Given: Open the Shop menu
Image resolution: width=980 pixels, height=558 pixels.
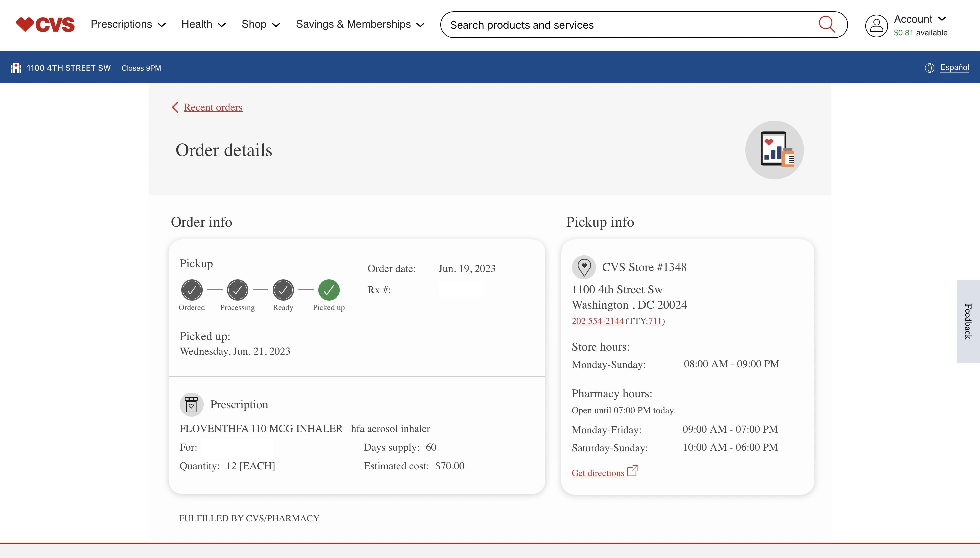Looking at the screenshot, I should click(x=261, y=25).
